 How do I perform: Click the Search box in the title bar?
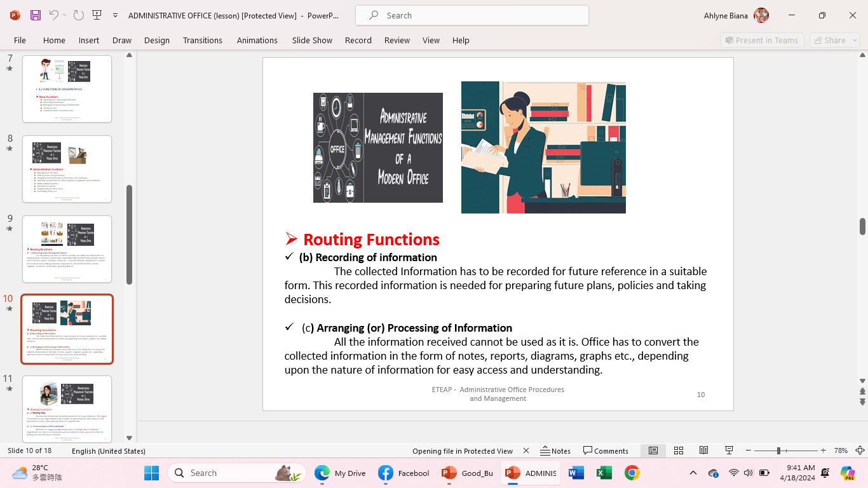pyautogui.click(x=472, y=15)
